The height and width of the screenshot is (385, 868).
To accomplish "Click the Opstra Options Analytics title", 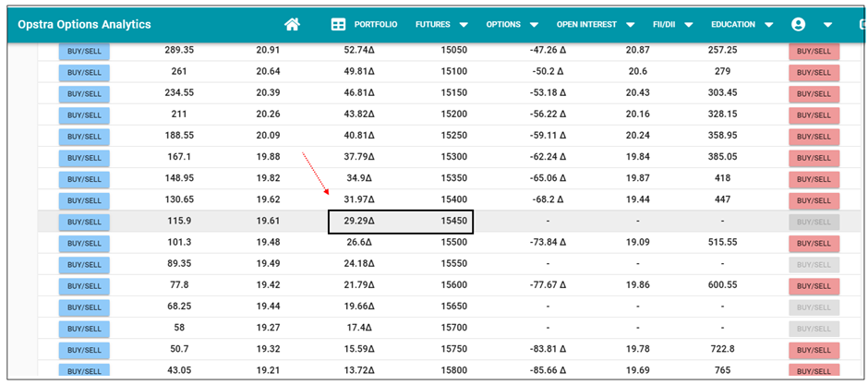I will [84, 24].
